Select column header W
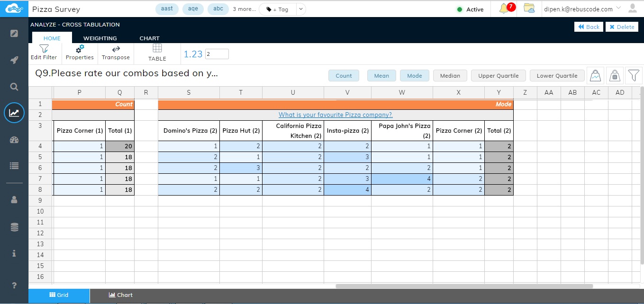Screen dimensions: 644x304 click(x=402, y=92)
